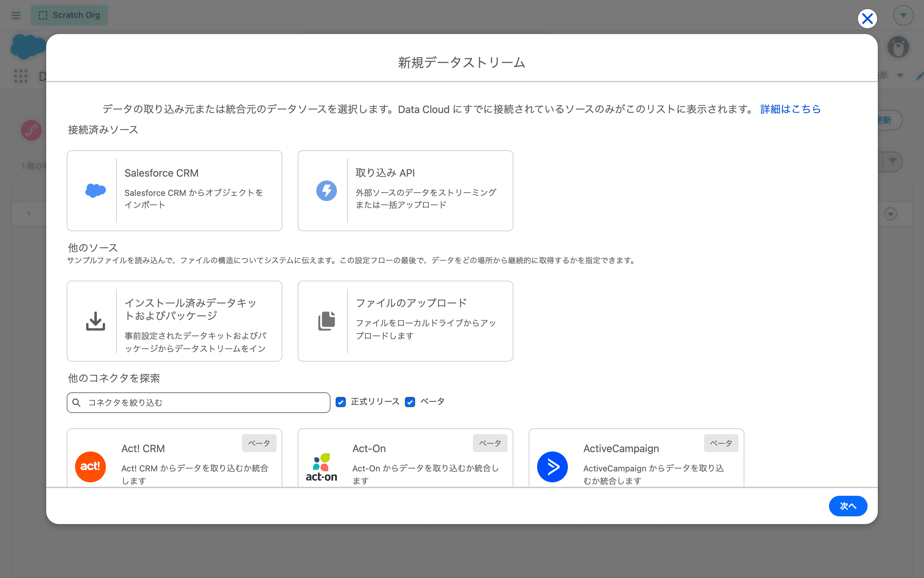924x578 pixels.
Task: Click the ベータ badge on Act-On card
Action: [490, 443]
